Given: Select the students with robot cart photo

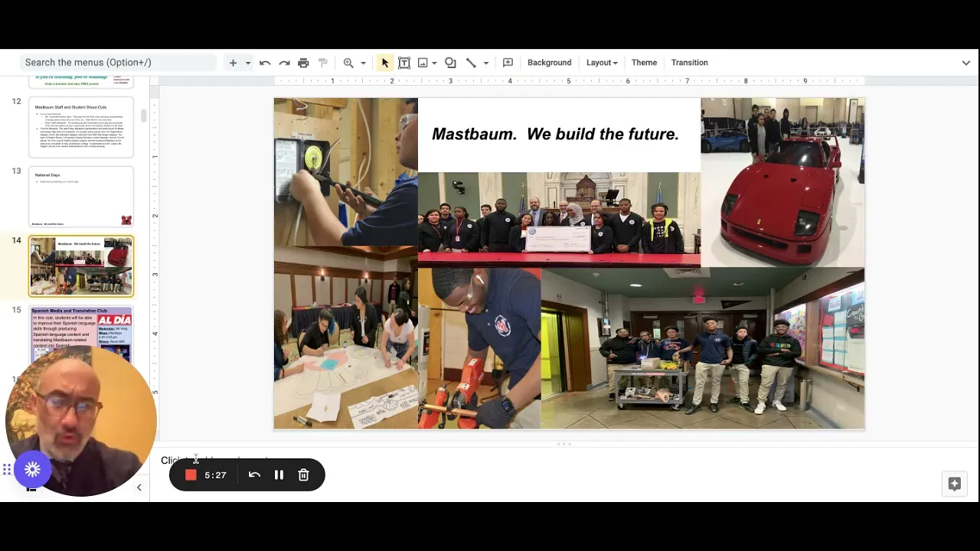Looking at the screenshot, I should [703, 348].
